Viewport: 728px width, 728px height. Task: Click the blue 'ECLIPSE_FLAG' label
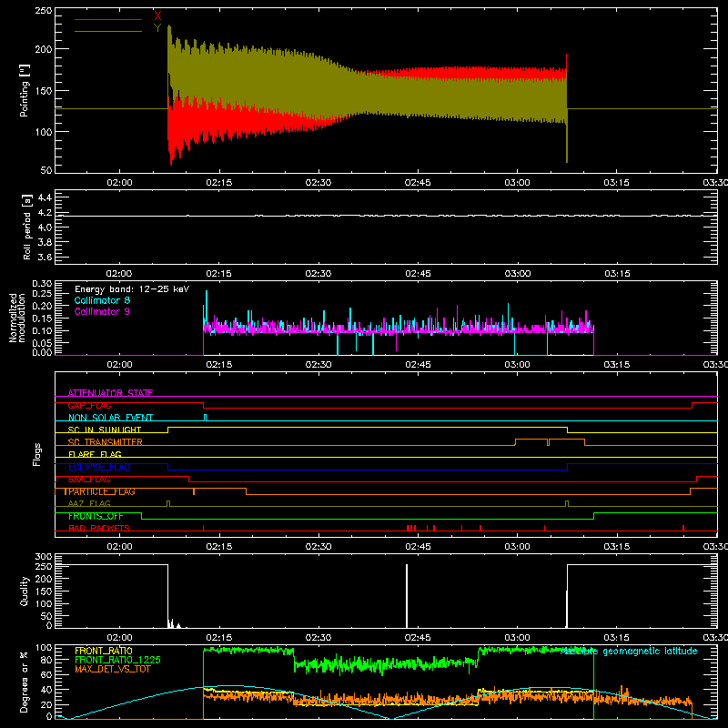pyautogui.click(x=99, y=467)
